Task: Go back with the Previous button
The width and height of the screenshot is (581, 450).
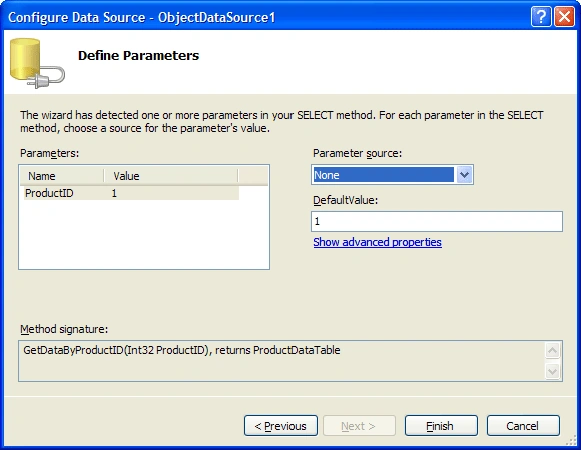Action: 280,426
